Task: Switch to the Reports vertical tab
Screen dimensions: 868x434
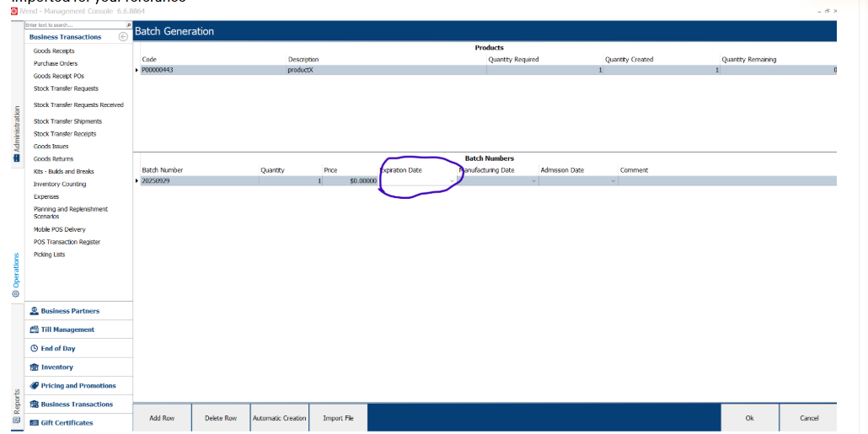Action: (x=17, y=406)
